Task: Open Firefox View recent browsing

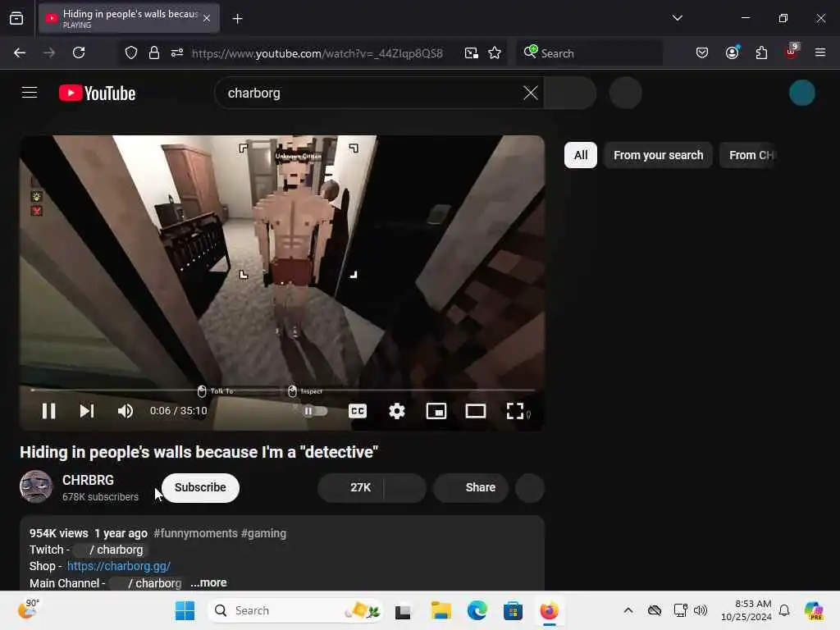Action: pos(16,19)
